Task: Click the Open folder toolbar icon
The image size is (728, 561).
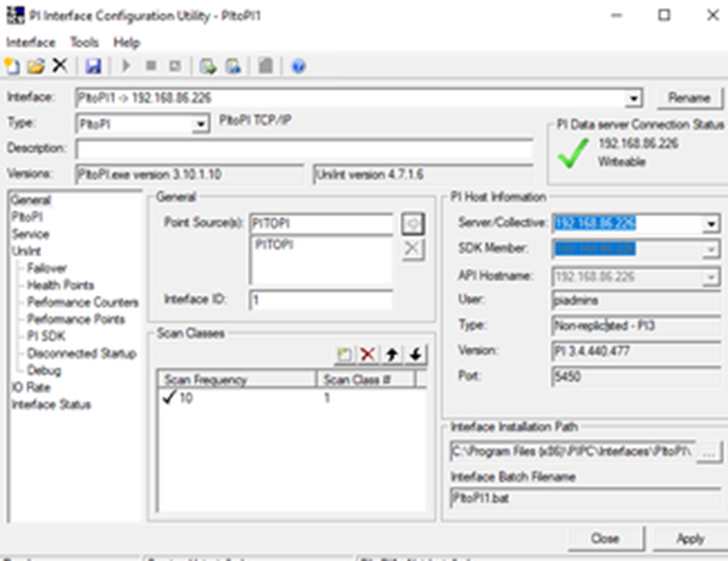Action: click(x=36, y=66)
